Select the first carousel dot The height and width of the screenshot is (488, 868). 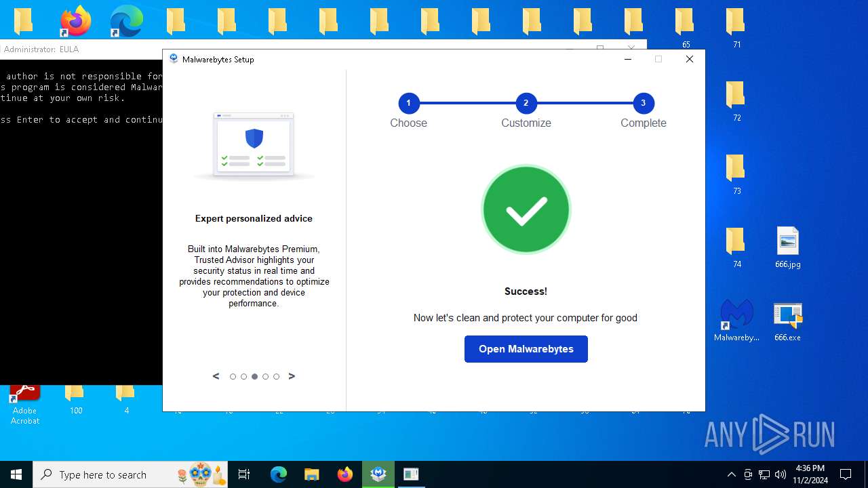pyautogui.click(x=233, y=377)
